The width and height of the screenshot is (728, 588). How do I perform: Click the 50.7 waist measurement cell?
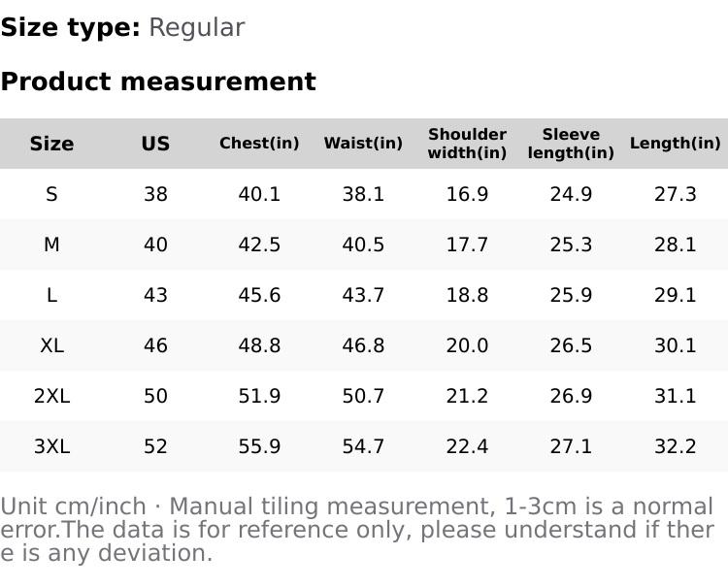coord(363,396)
